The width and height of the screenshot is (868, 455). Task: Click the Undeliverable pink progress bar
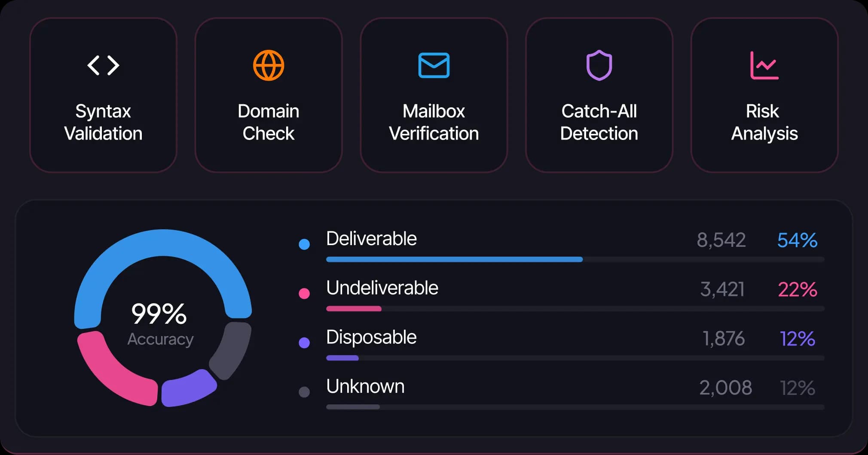[x=354, y=309]
